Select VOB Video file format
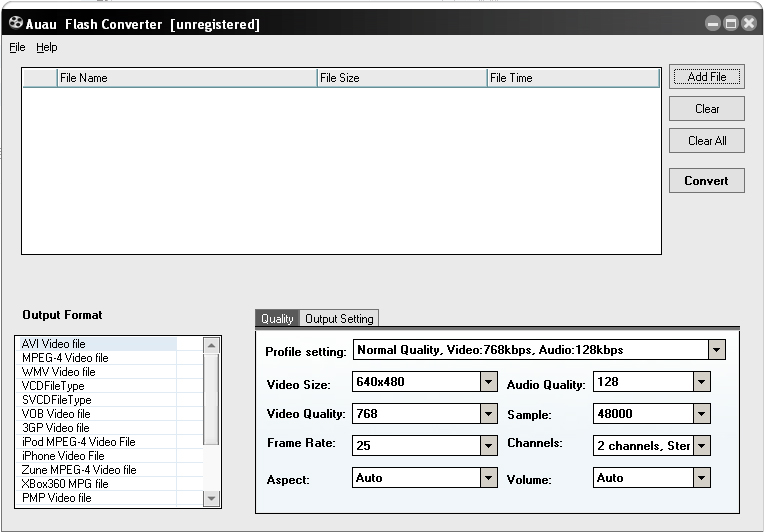The height and width of the screenshot is (532, 764). pyautogui.click(x=96, y=414)
